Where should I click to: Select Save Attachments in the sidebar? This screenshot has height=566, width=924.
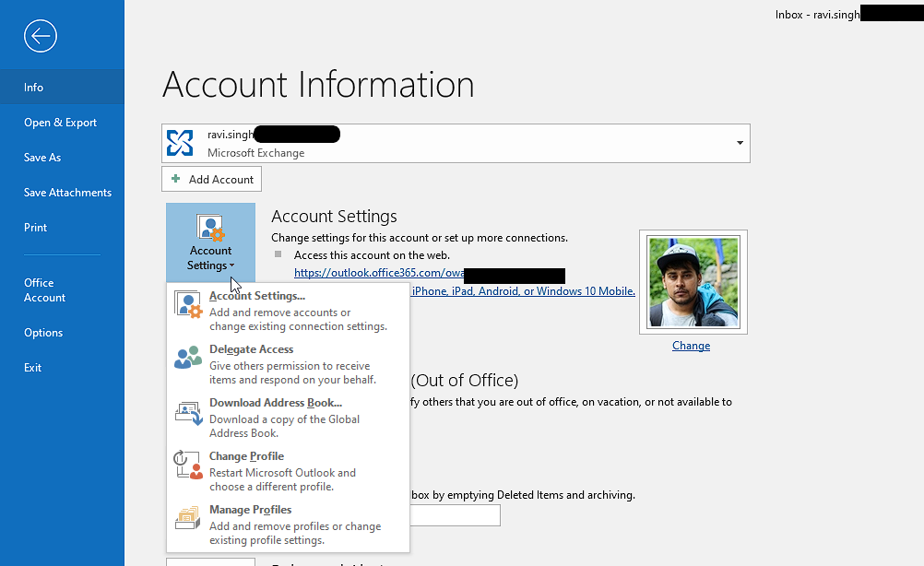pos(62,192)
